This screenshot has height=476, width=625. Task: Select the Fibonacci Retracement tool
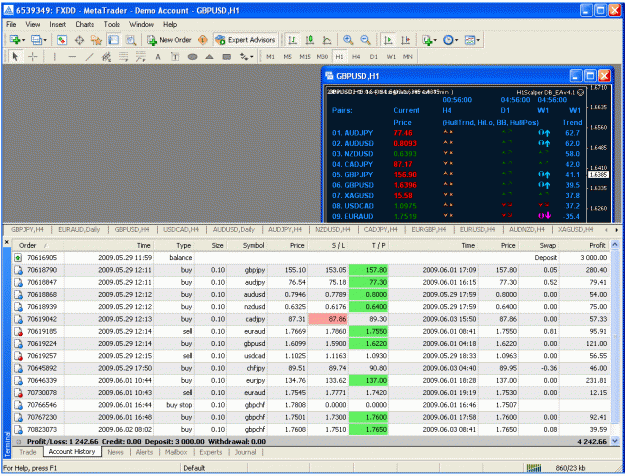pos(124,57)
